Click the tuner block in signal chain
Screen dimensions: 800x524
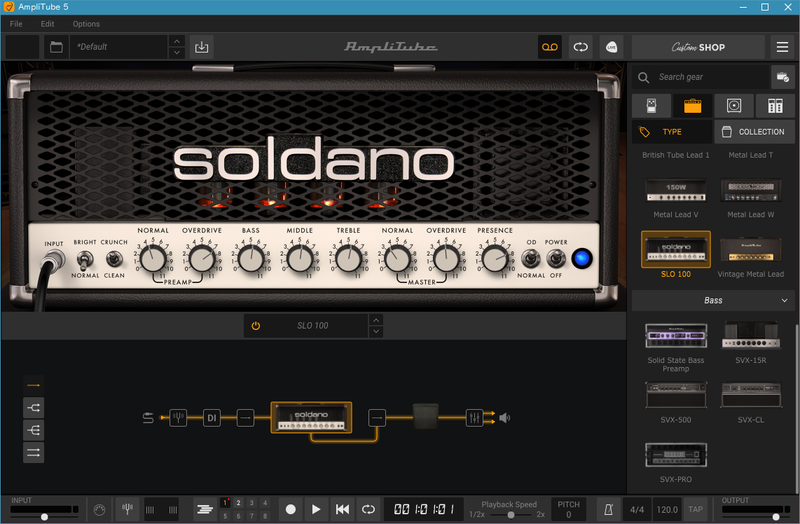[178, 418]
